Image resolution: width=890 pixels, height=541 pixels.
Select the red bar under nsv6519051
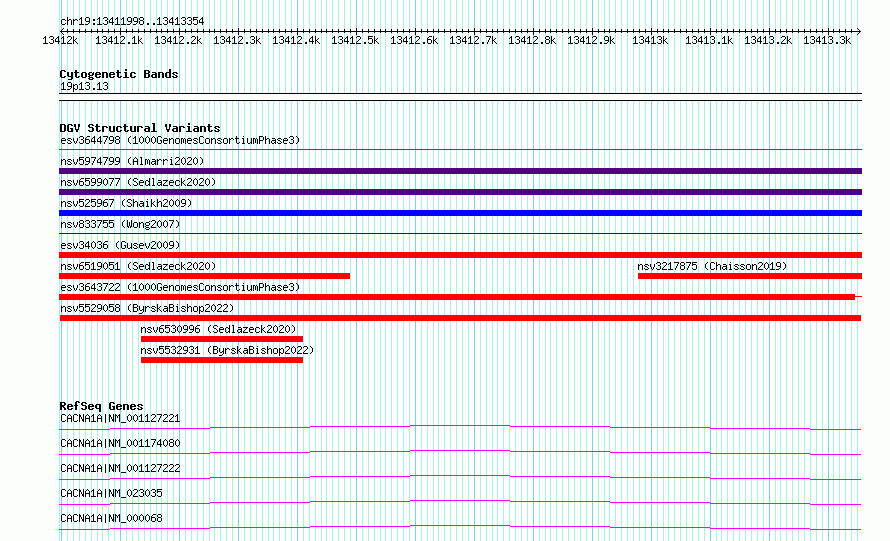[x=204, y=276]
